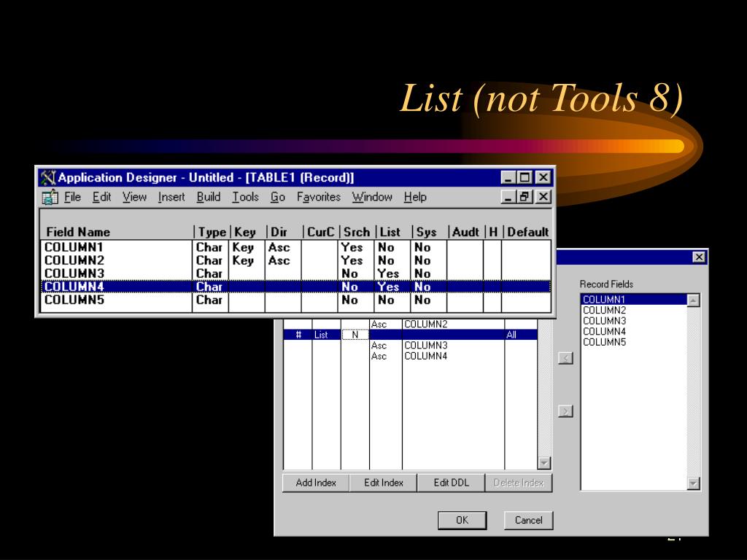Click the Application Designer title bar icon

48,178
